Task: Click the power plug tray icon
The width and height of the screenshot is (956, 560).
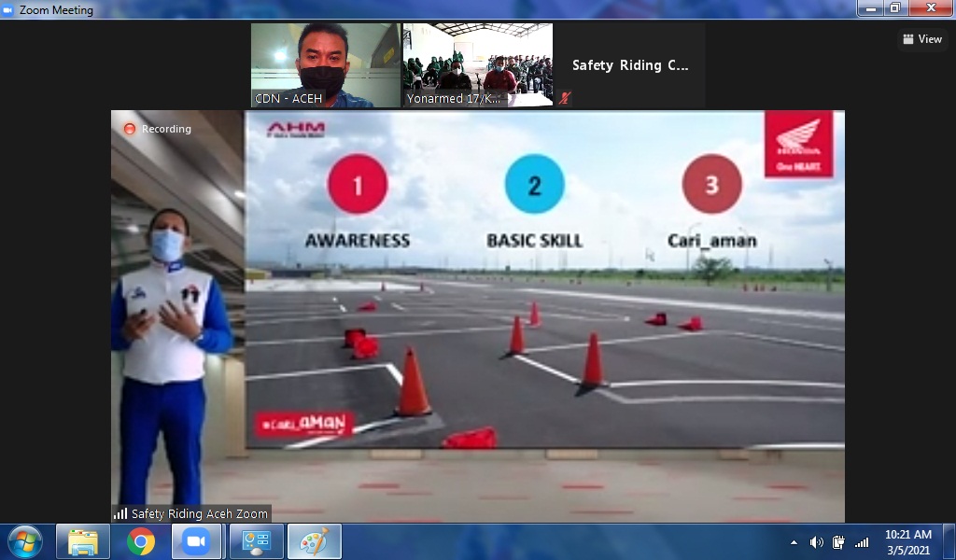Action: pyautogui.click(x=838, y=542)
